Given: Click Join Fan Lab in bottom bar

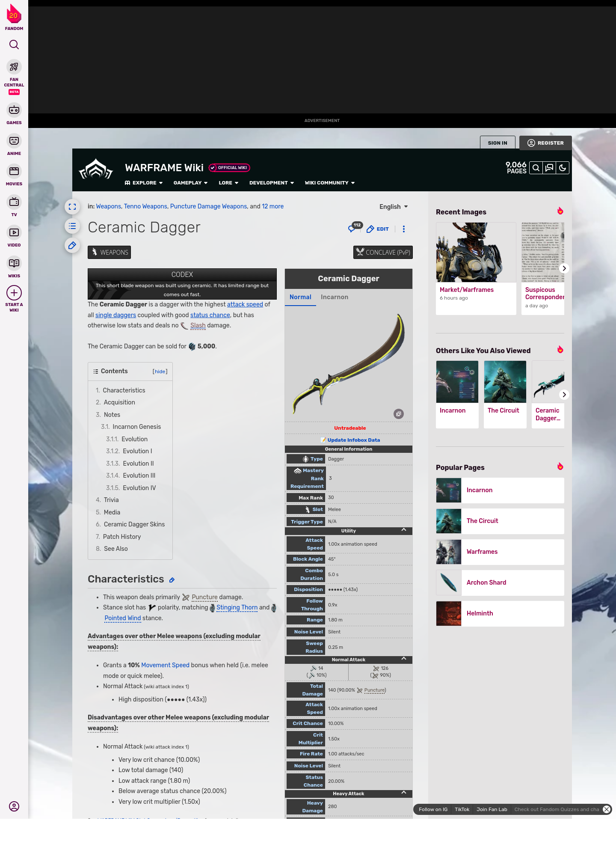Looking at the screenshot, I should [492, 809].
